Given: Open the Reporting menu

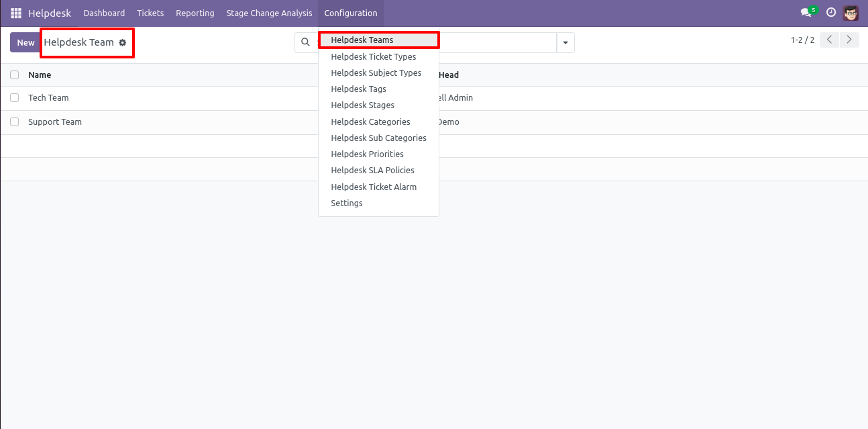Looking at the screenshot, I should coord(195,13).
